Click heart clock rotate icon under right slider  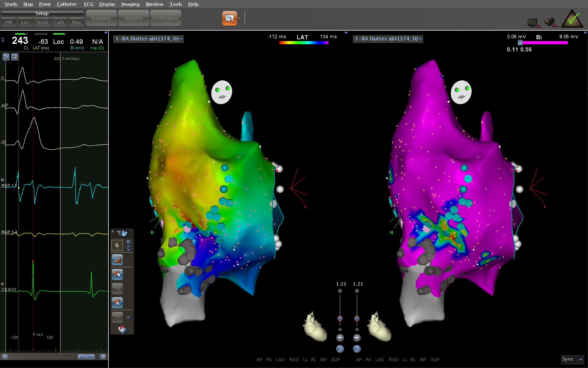click(357, 349)
